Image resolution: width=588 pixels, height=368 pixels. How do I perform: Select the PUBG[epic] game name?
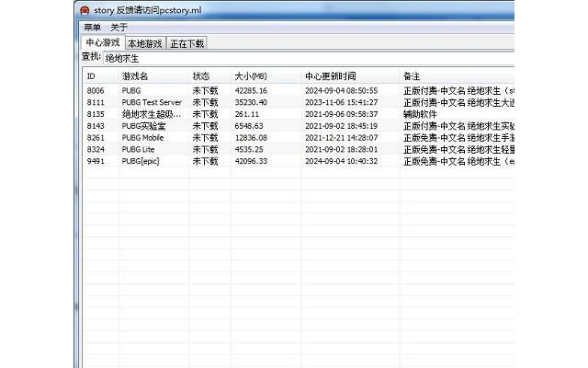[141, 161]
